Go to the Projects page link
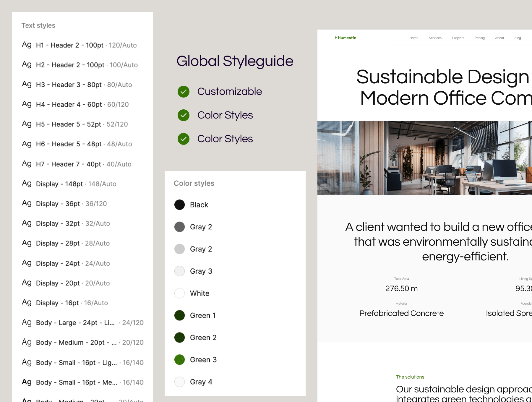Image resolution: width=532 pixels, height=402 pixels. tap(458, 38)
